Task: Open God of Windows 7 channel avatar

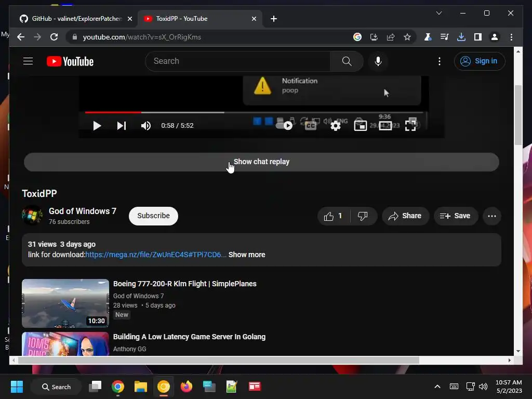Action: coord(32,216)
